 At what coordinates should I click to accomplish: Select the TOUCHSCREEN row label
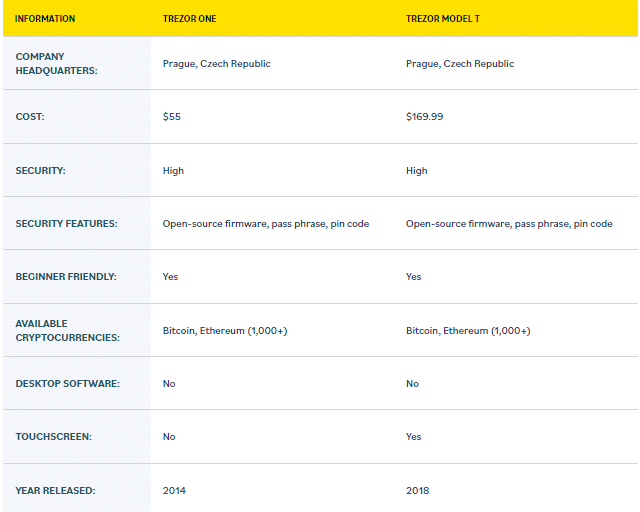click(x=54, y=437)
